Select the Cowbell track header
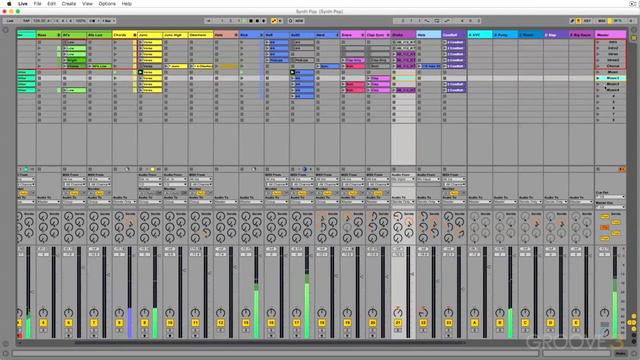 coord(453,35)
